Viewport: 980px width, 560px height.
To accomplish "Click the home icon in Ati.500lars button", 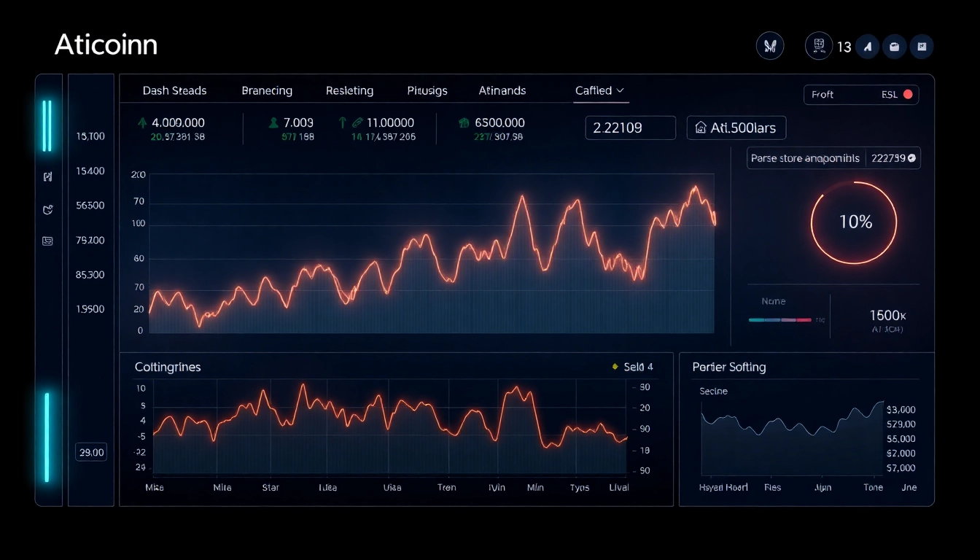I will click(x=701, y=128).
